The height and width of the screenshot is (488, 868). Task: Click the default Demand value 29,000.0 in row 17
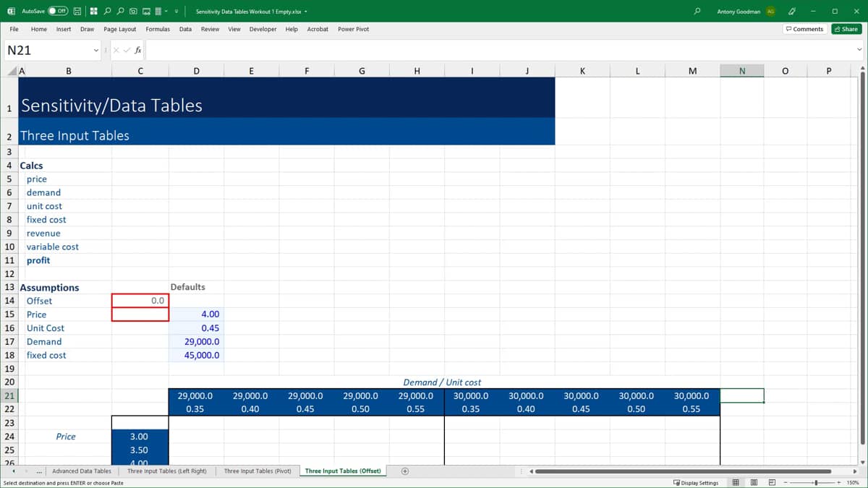(x=196, y=341)
